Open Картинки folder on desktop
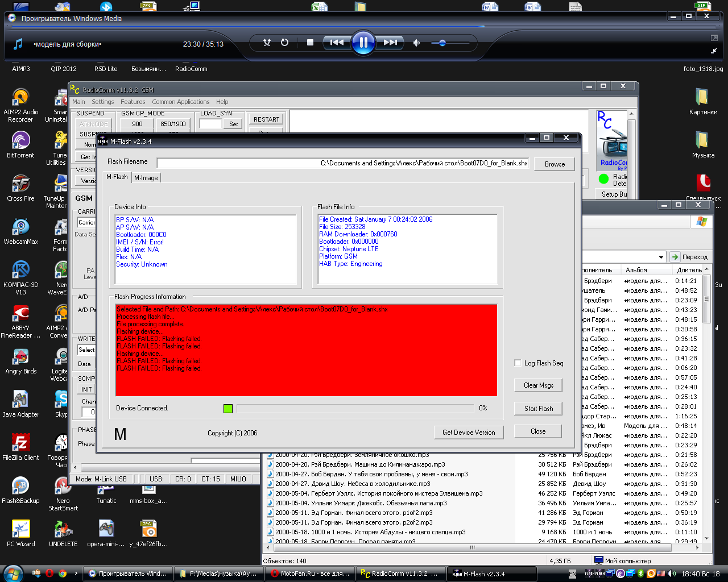Viewport: 728px width, 582px height. [x=703, y=102]
